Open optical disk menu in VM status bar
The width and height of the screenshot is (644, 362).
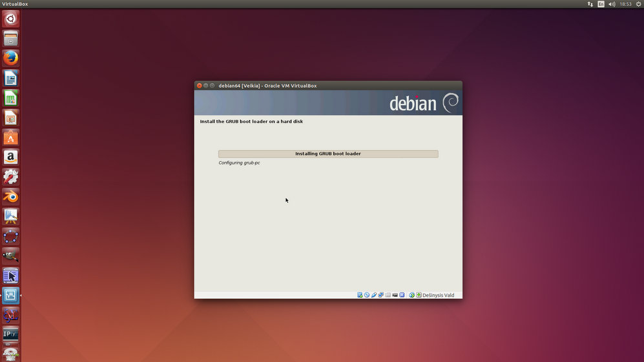tap(366, 295)
